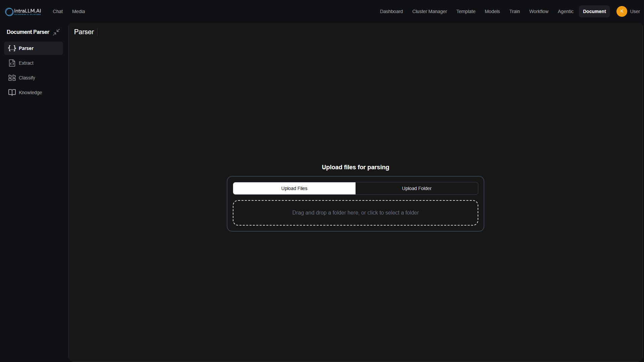Open Cluster Manager

[x=429, y=11]
